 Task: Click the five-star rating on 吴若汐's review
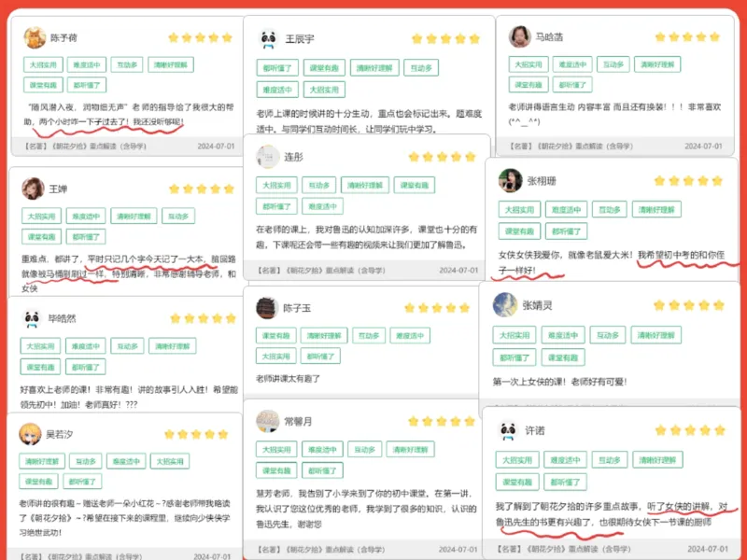coord(196,434)
